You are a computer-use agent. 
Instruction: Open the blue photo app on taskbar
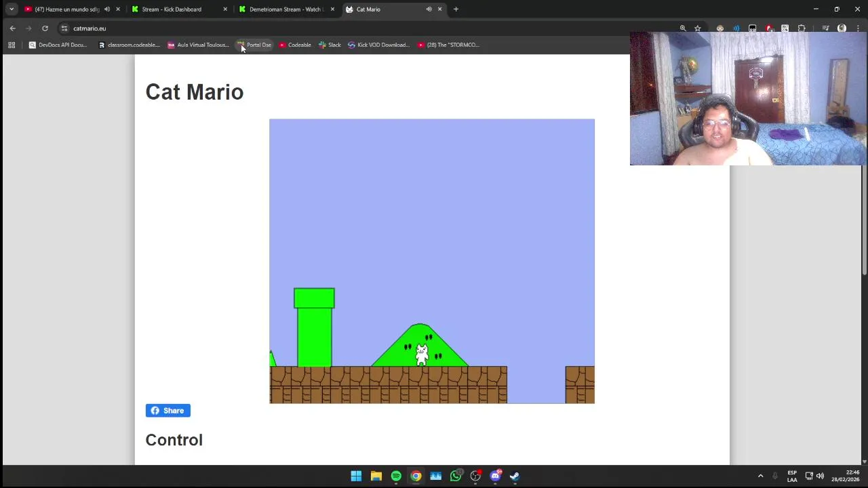coord(435,476)
